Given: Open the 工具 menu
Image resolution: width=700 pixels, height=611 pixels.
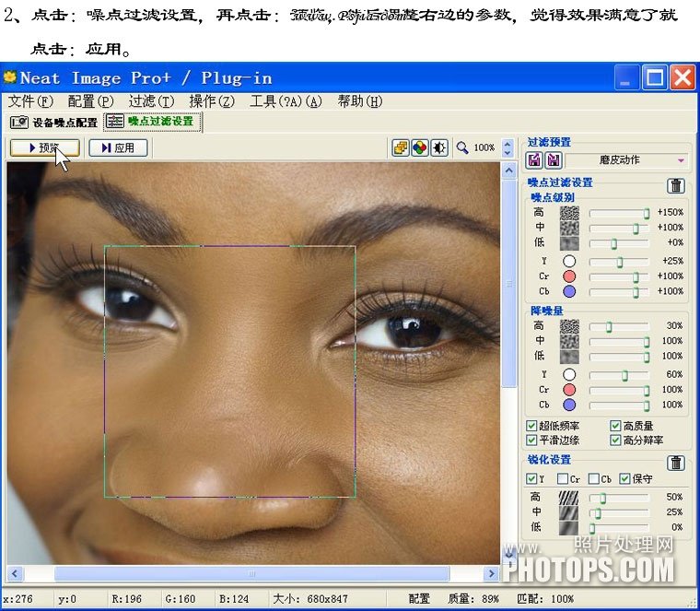Looking at the screenshot, I should [x=286, y=101].
